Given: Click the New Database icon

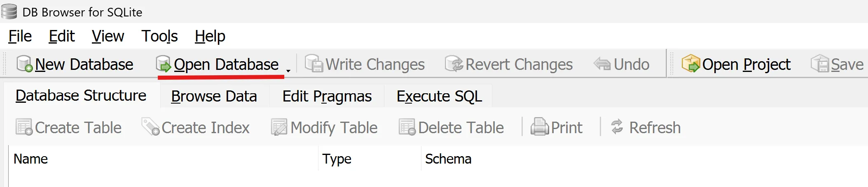Looking at the screenshot, I should tap(24, 64).
